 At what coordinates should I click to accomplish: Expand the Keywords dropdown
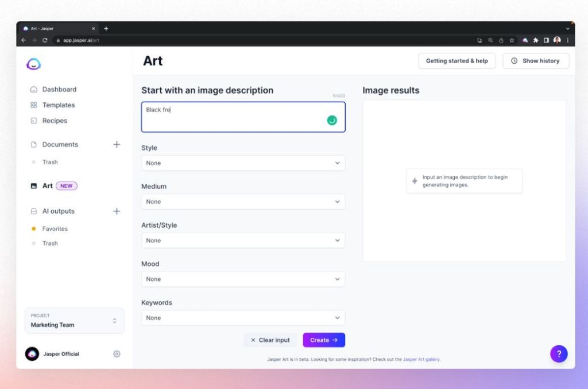point(243,318)
